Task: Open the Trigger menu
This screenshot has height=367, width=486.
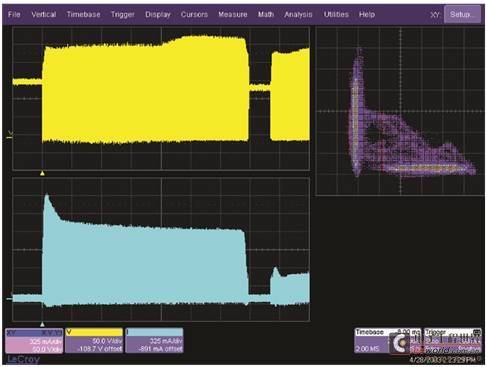Action: pos(123,14)
